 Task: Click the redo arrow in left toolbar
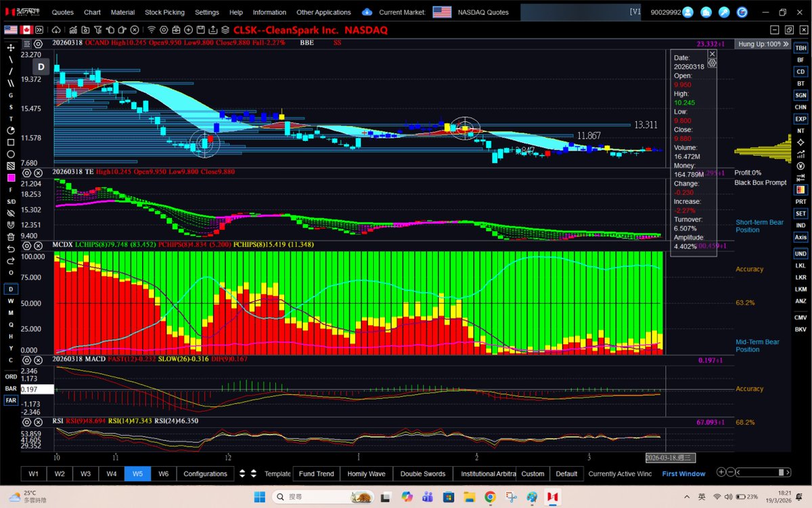11,261
